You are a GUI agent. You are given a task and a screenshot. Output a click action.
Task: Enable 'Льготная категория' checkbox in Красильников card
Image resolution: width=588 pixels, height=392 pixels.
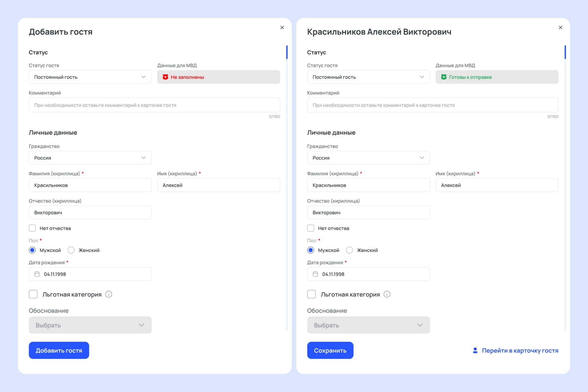click(x=311, y=294)
